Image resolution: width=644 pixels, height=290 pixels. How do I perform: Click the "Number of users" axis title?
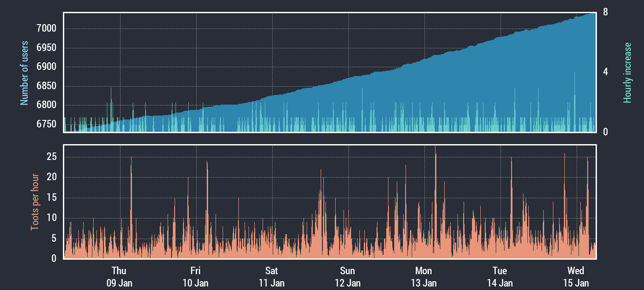[x=24, y=73]
